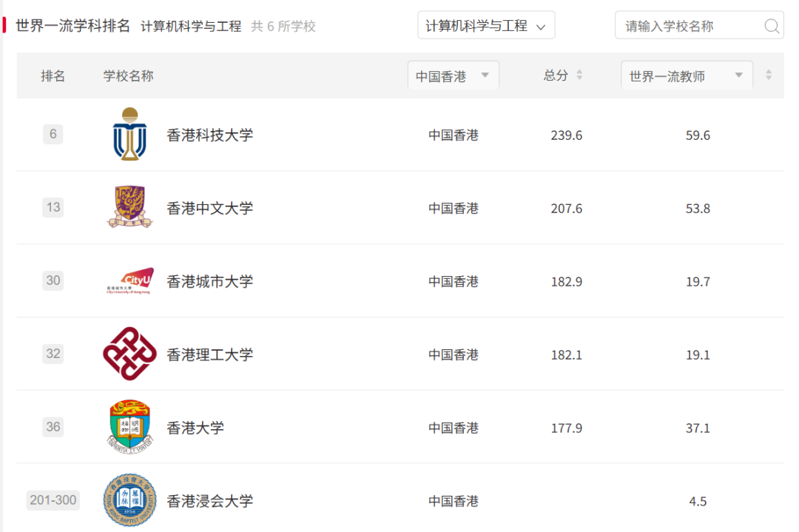Open the 香港大学 name link
Image resolution: width=799 pixels, height=532 pixels.
click(x=195, y=427)
